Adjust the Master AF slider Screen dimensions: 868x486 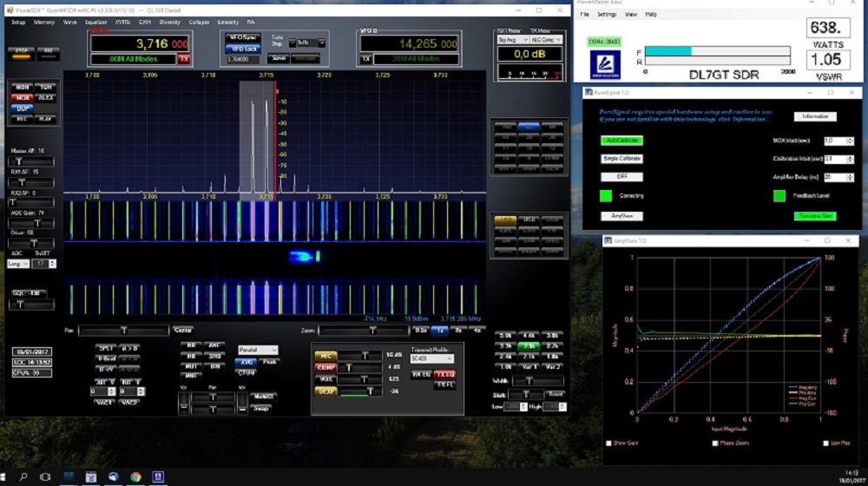tap(31, 161)
